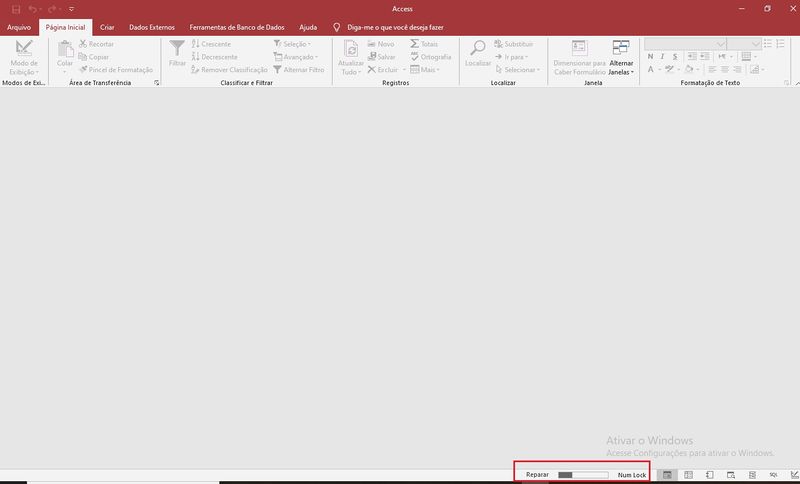
Task: Toggle the Totais sigma button
Action: tap(424, 44)
